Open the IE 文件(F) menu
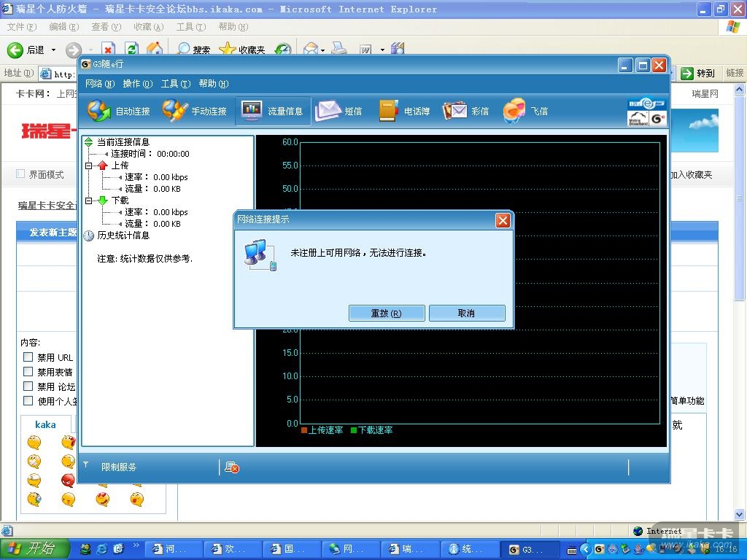The image size is (747, 560). [x=22, y=27]
